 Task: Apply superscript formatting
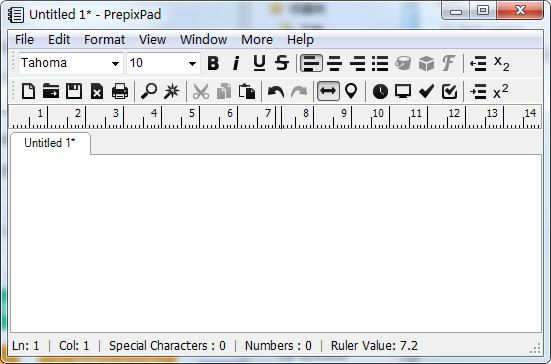(x=501, y=91)
